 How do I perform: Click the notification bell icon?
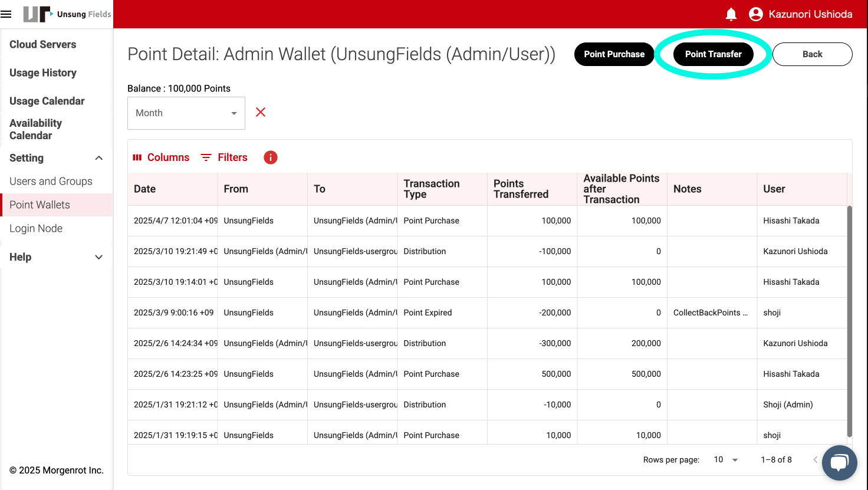[x=731, y=14]
